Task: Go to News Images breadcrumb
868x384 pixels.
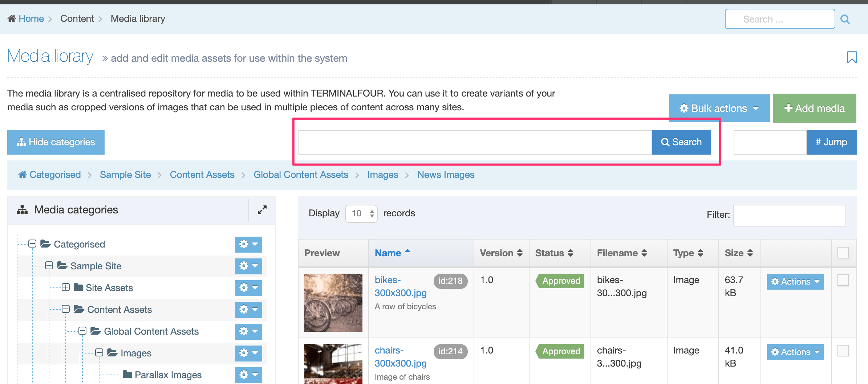Action: (446, 175)
